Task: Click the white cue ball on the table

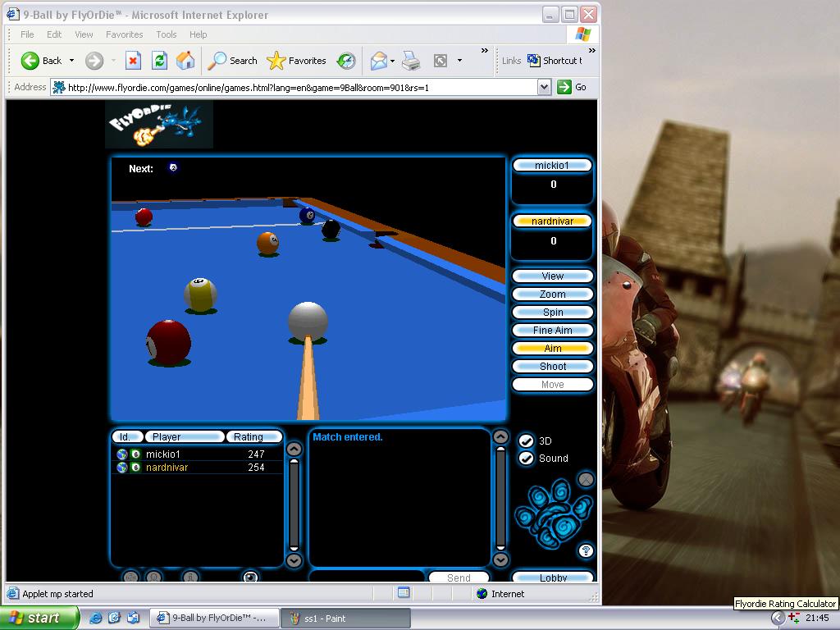Action: (x=308, y=321)
